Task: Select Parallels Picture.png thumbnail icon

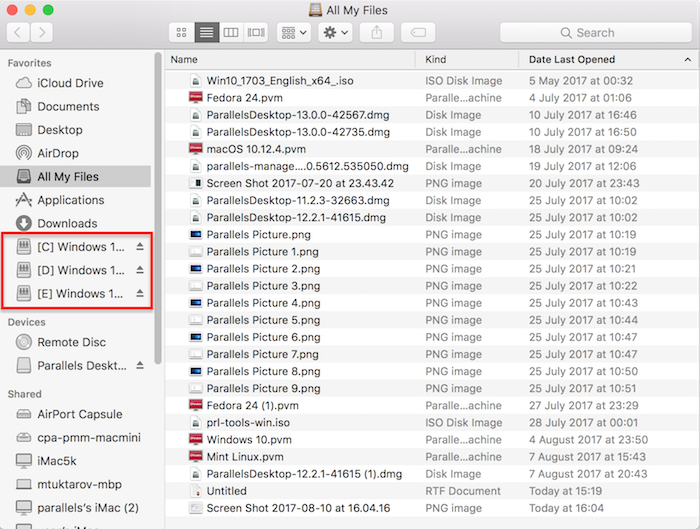Action: 196,234
